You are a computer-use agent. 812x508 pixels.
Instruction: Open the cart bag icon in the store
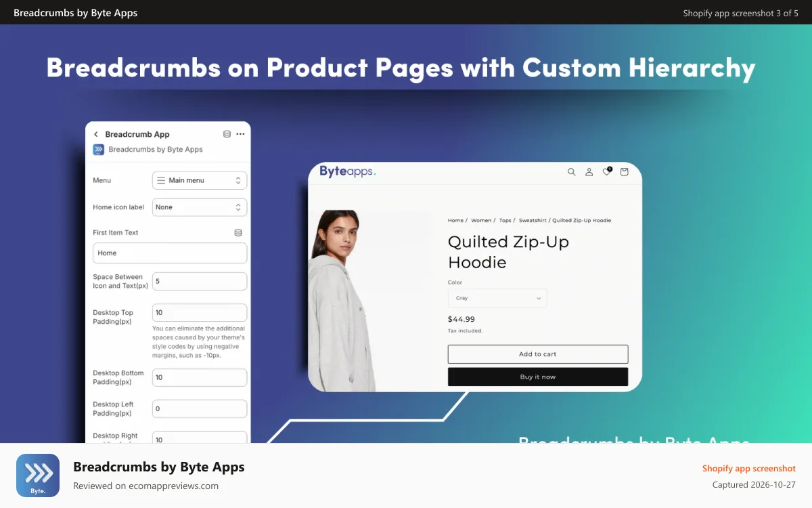pos(625,172)
